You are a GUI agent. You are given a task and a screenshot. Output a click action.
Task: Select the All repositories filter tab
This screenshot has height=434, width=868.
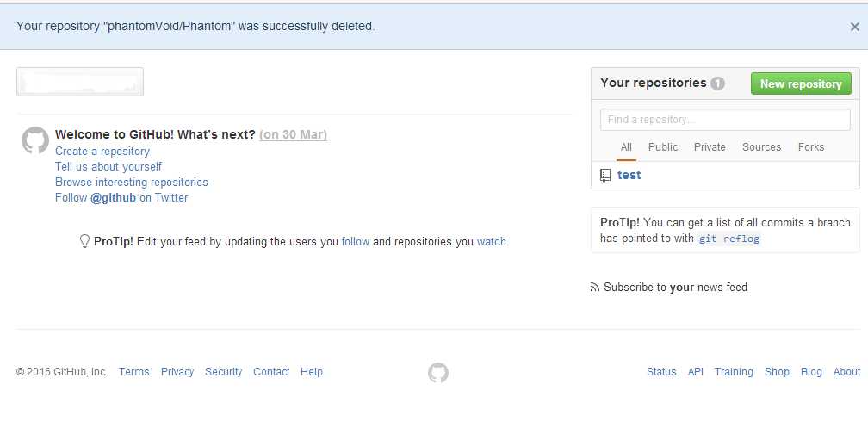coord(626,147)
